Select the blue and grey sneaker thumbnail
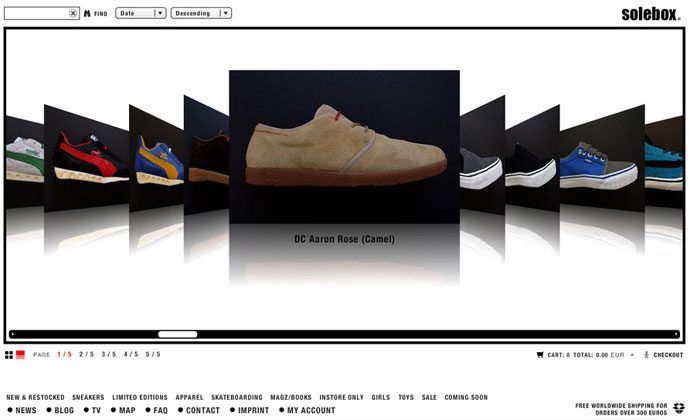The height and width of the screenshot is (420, 690). click(x=602, y=158)
